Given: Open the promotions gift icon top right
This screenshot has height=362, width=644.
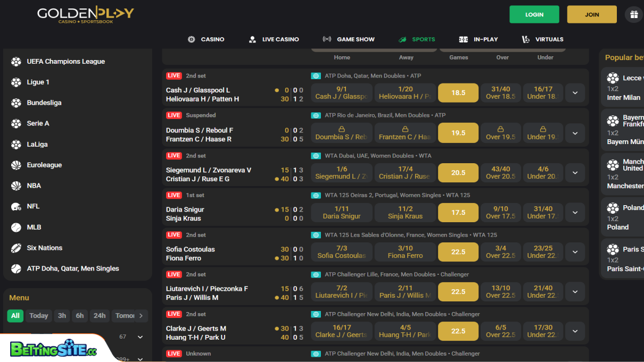Looking at the screenshot, I should pos(633,14).
